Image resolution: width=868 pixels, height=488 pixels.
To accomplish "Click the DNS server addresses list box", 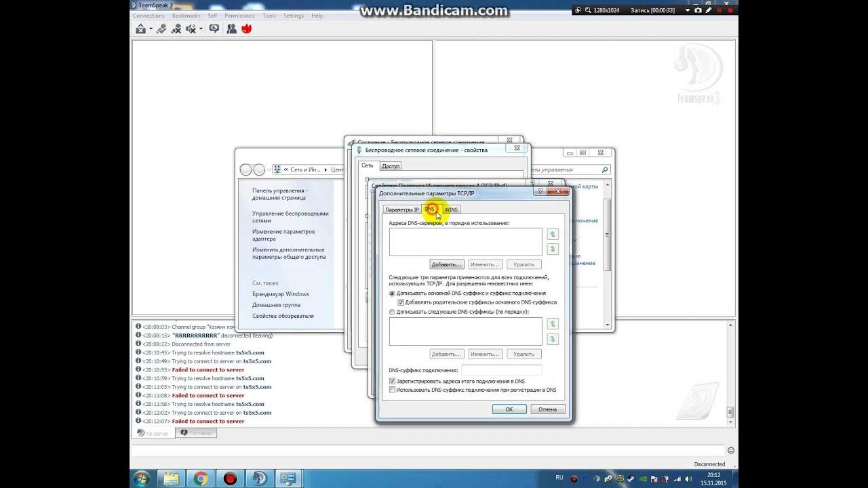I will [466, 242].
